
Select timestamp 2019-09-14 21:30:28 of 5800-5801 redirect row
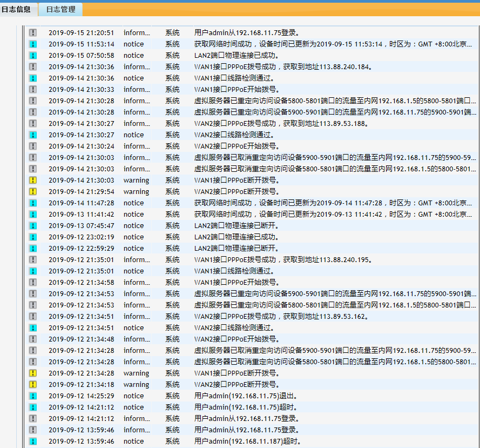click(x=82, y=101)
